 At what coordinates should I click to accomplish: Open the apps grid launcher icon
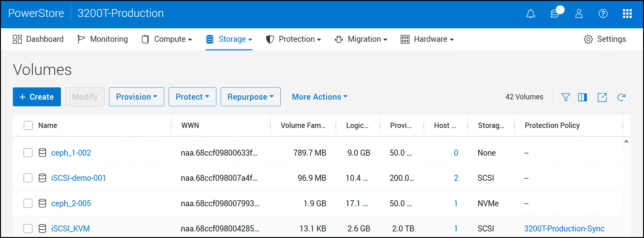pos(627,14)
